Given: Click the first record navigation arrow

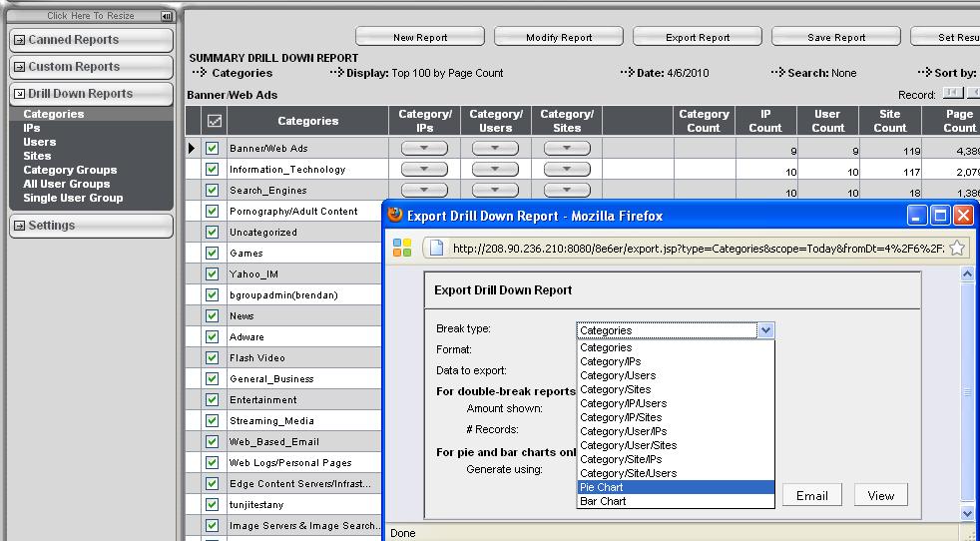Looking at the screenshot, I should [952, 94].
